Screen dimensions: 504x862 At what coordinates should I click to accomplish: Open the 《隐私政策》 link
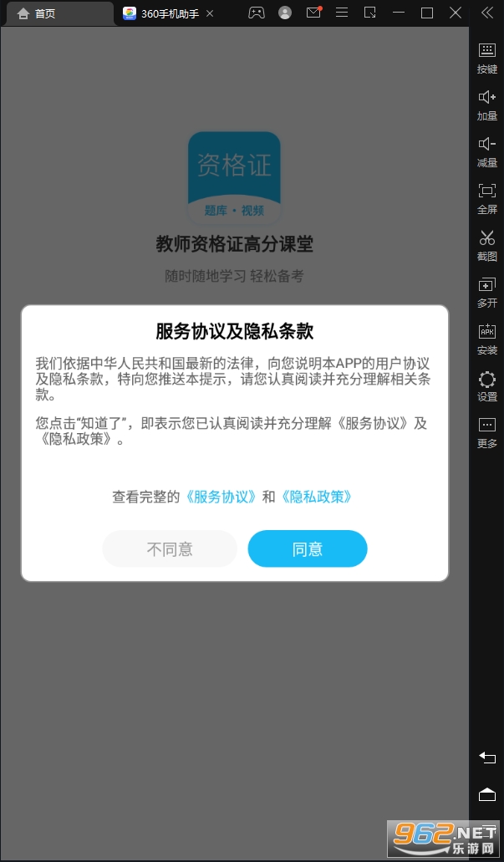316,497
